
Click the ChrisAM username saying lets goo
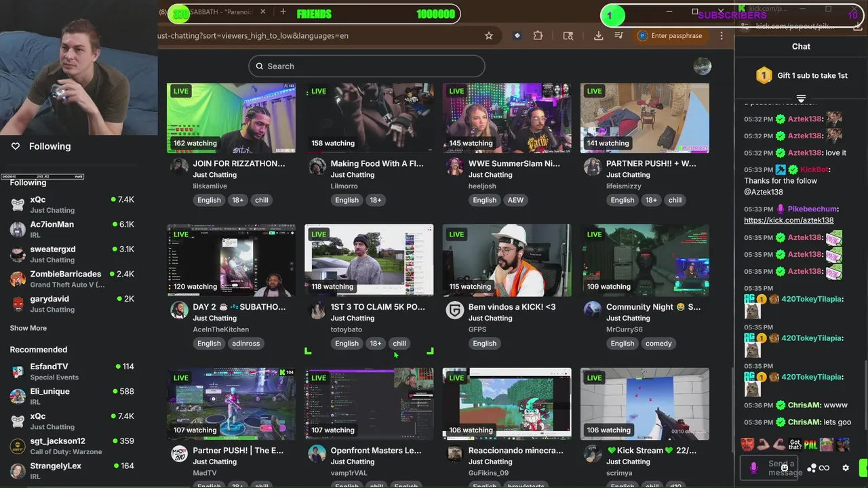coord(804,422)
